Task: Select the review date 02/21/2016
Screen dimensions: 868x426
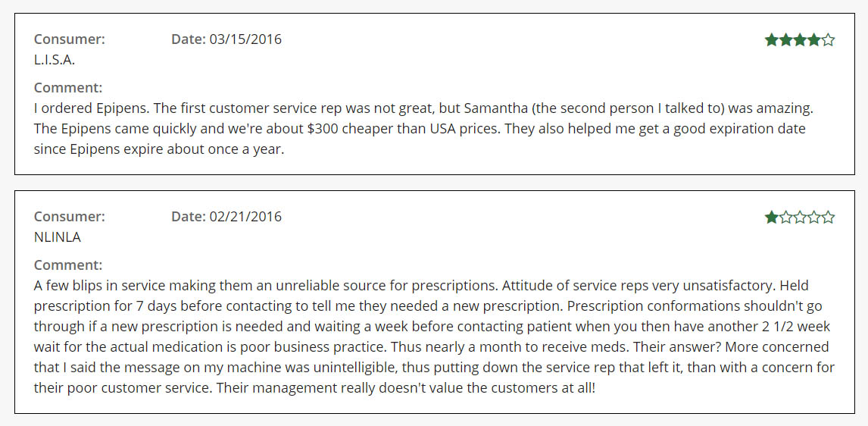Action: point(245,217)
